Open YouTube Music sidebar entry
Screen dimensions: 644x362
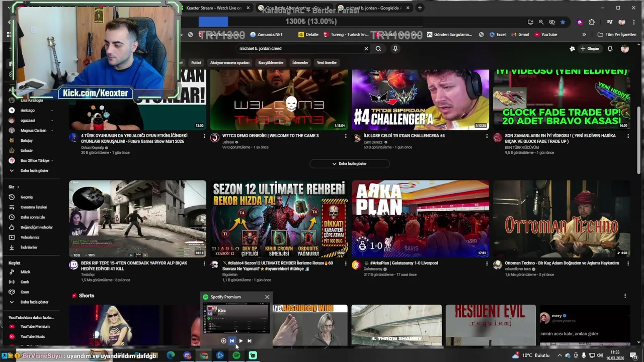click(32, 336)
